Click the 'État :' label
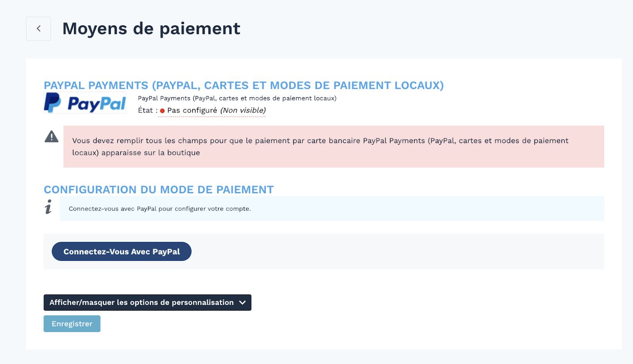 coord(148,110)
